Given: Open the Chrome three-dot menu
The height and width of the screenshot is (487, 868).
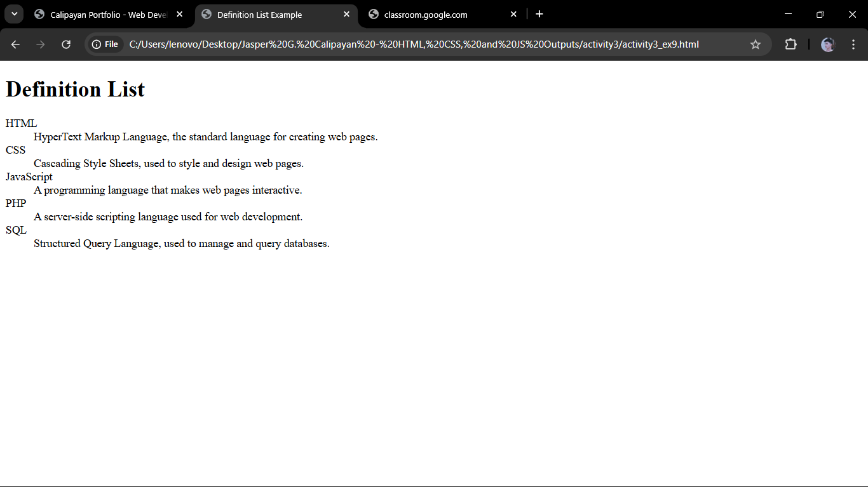Looking at the screenshot, I should click(x=853, y=44).
